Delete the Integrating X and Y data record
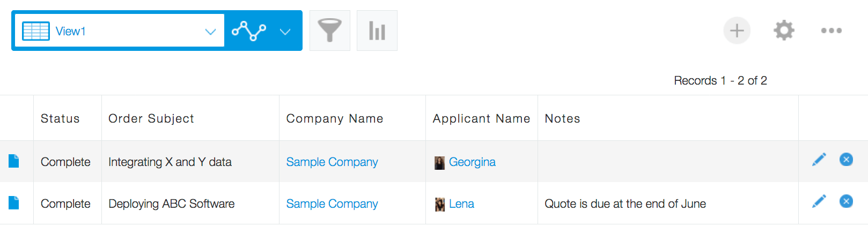This screenshot has width=868, height=226. [846, 160]
